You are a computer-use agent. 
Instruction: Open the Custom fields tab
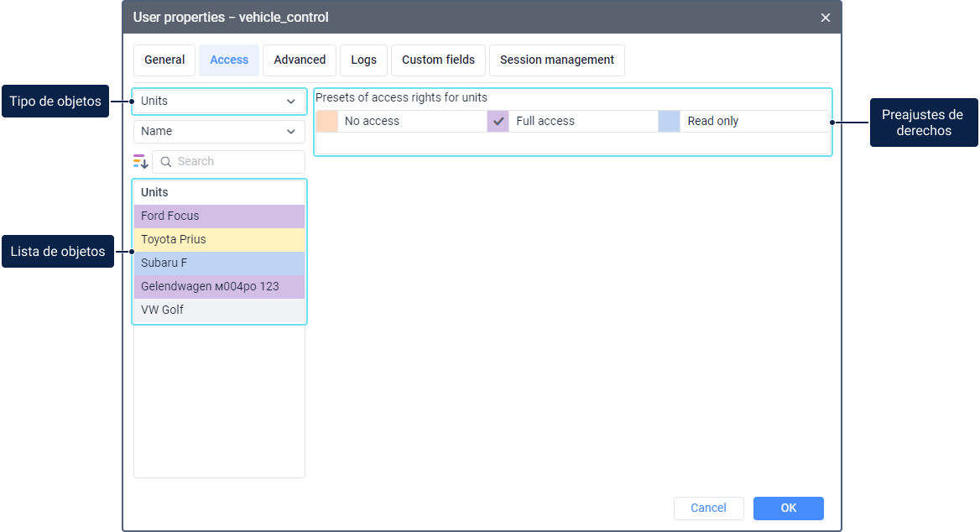tap(438, 60)
